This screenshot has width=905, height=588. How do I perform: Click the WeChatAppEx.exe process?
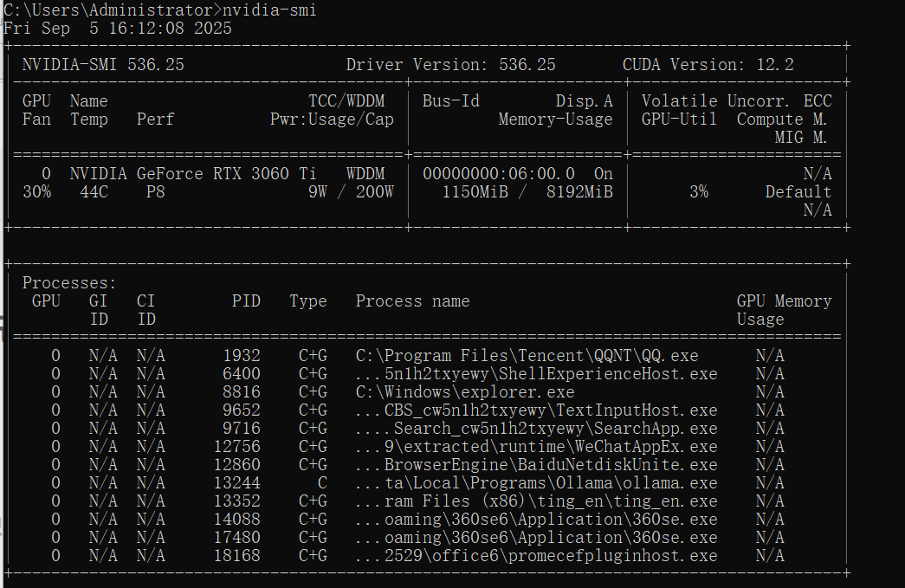click(x=537, y=447)
